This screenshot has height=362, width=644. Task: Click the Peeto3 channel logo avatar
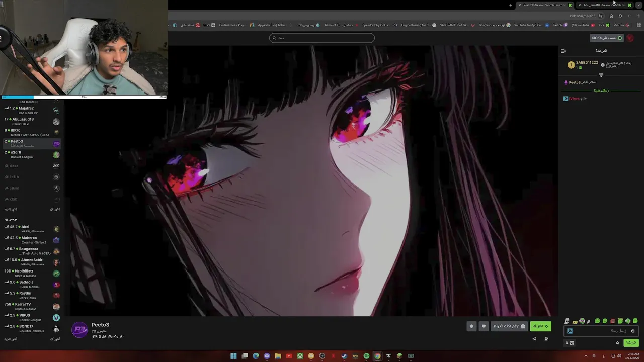(79, 330)
